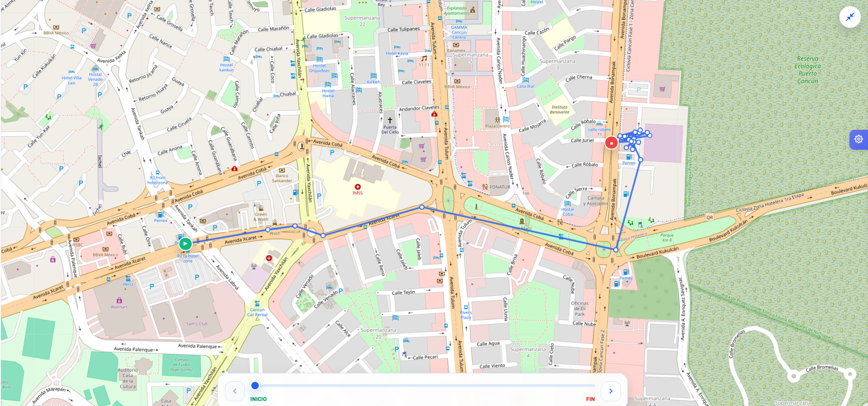The width and height of the screenshot is (868, 406).
Task: Advance playback with right chevron button
Action: (611, 391)
